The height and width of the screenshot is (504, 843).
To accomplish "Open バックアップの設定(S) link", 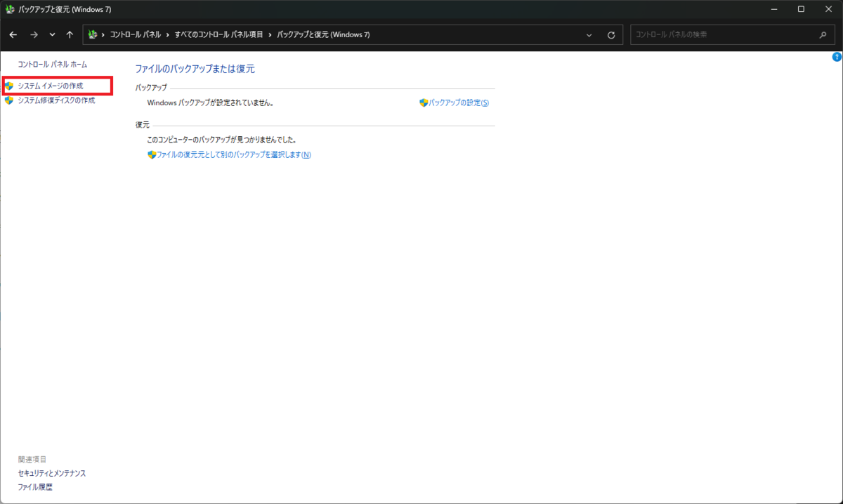I will pyautogui.click(x=459, y=102).
